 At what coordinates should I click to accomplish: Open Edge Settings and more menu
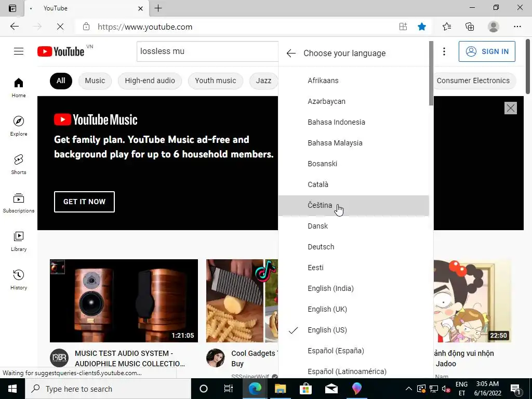pyautogui.click(x=517, y=26)
